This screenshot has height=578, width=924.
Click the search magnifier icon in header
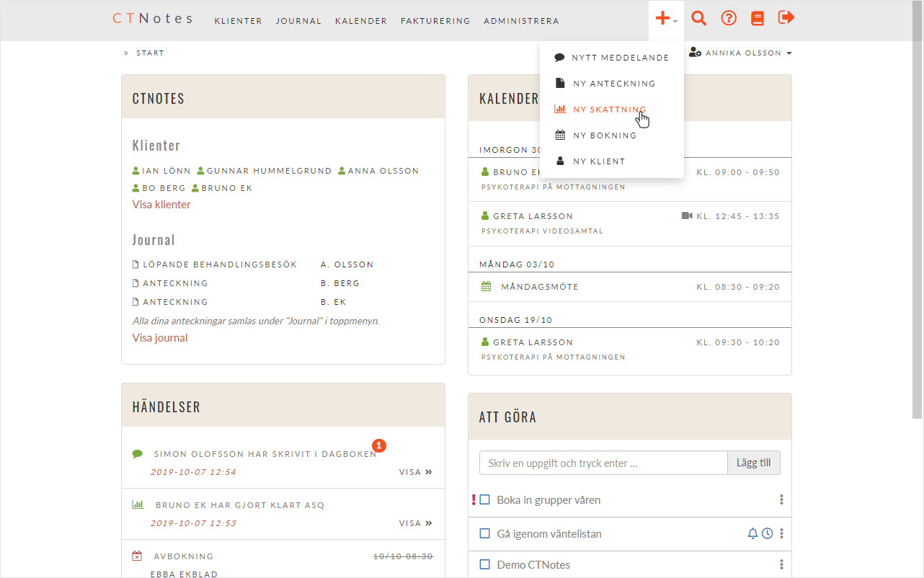[x=698, y=18]
